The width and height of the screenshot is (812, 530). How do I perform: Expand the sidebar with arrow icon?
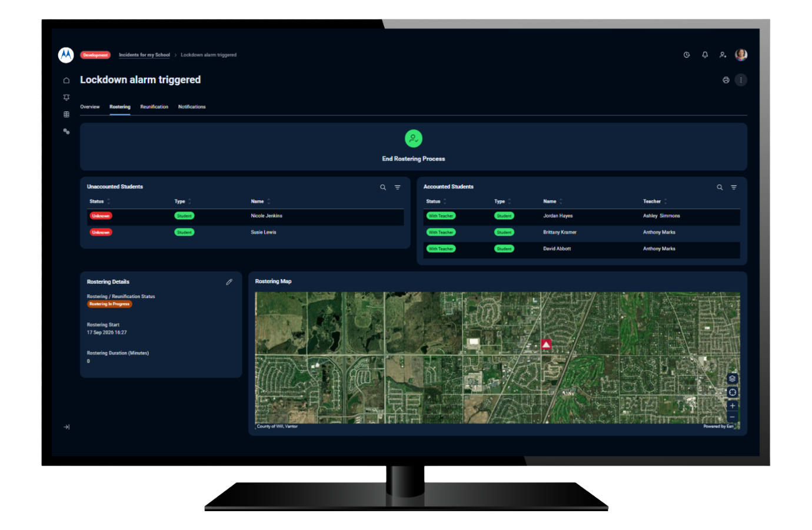pos(66,427)
